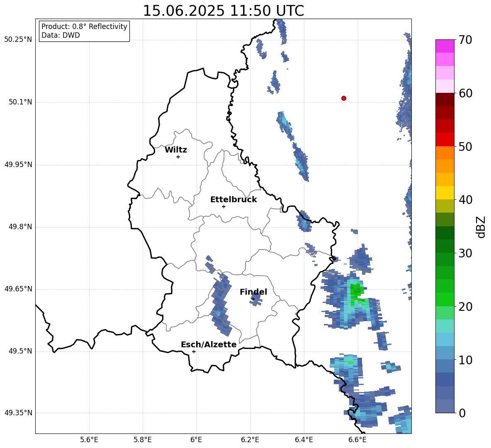
Task: Click the 50.25°N latitude label
Action: [18, 40]
